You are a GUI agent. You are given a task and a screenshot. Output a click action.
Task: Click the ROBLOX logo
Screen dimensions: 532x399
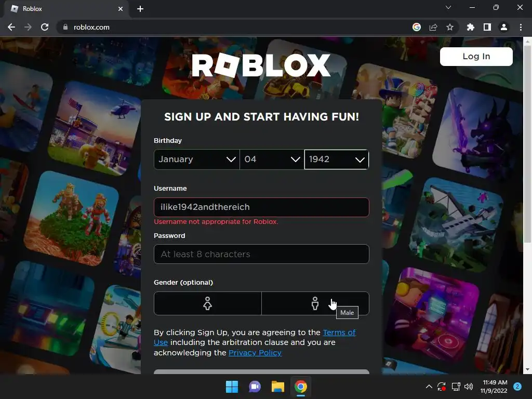click(x=261, y=65)
